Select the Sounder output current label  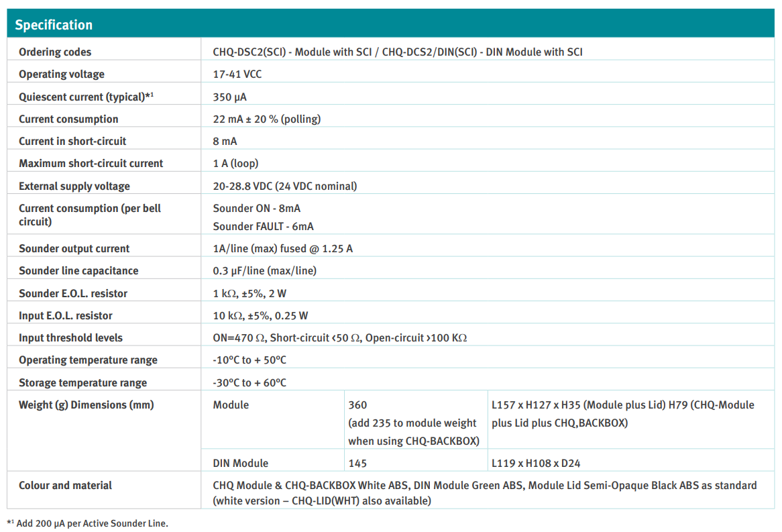pos(74,248)
